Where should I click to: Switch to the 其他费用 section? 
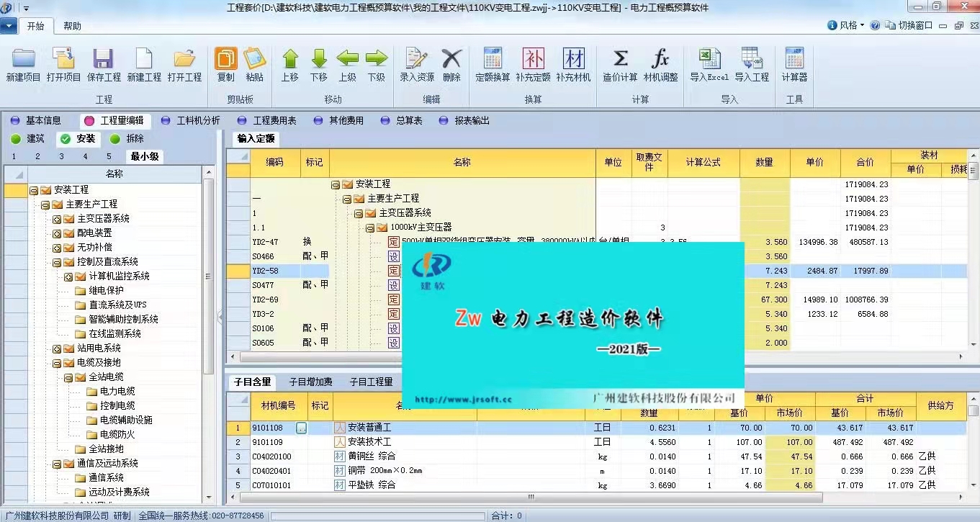[338, 121]
